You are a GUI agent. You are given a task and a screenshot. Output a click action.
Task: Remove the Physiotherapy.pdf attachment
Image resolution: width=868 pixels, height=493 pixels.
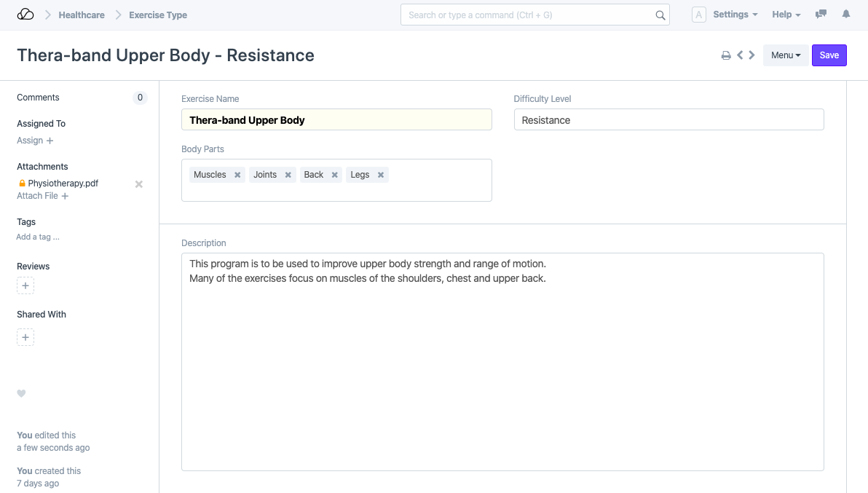pyautogui.click(x=139, y=184)
